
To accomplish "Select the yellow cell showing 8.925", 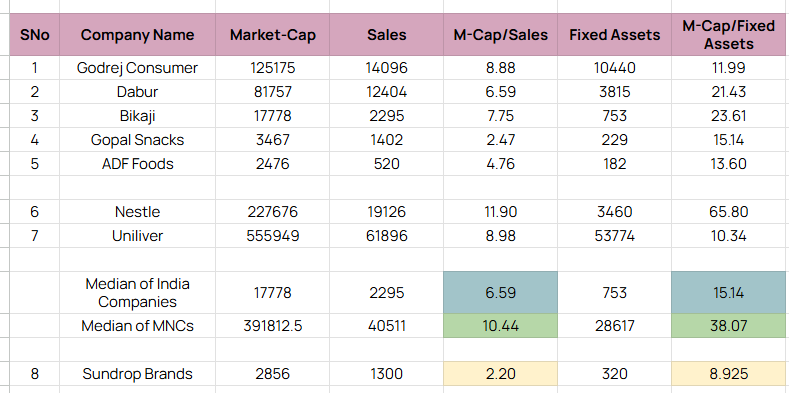I will coord(728,374).
